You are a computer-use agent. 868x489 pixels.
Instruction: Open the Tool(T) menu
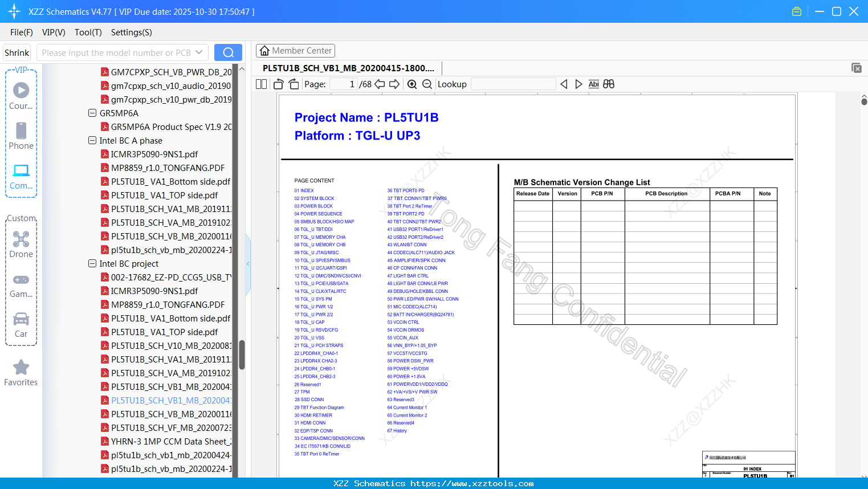[88, 32]
